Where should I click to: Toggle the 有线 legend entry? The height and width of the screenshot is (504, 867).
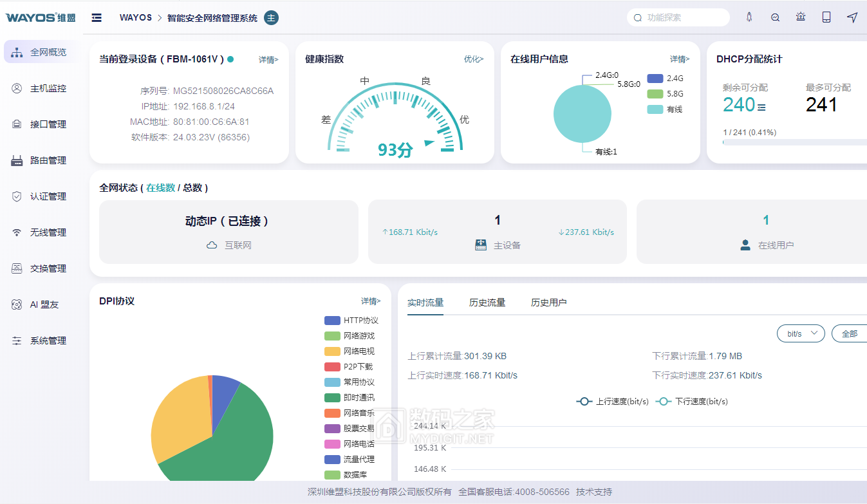coord(665,109)
